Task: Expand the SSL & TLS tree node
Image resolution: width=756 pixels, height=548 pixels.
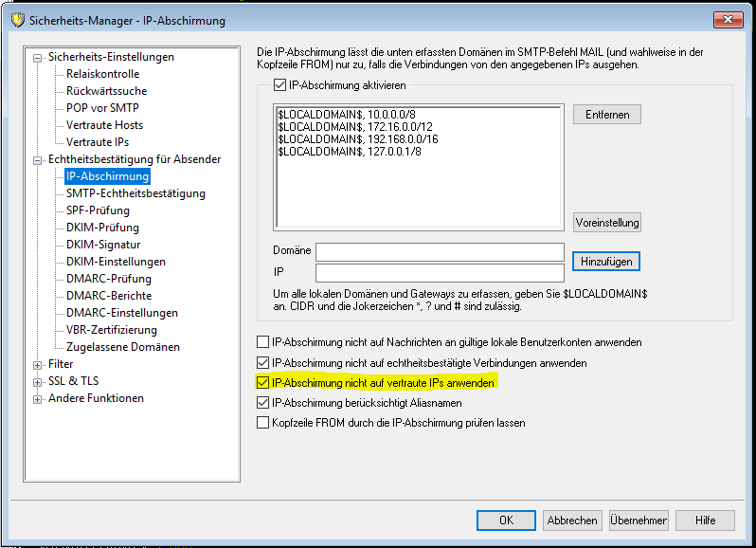Action: tap(38, 381)
